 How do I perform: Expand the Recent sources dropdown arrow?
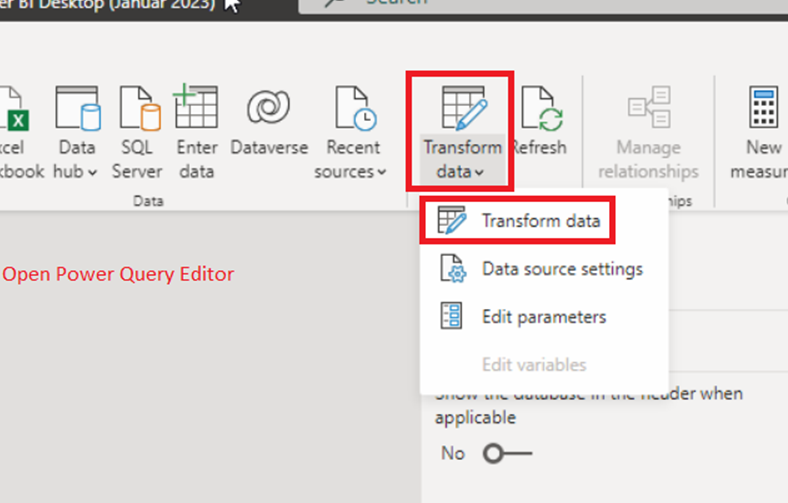(x=381, y=172)
